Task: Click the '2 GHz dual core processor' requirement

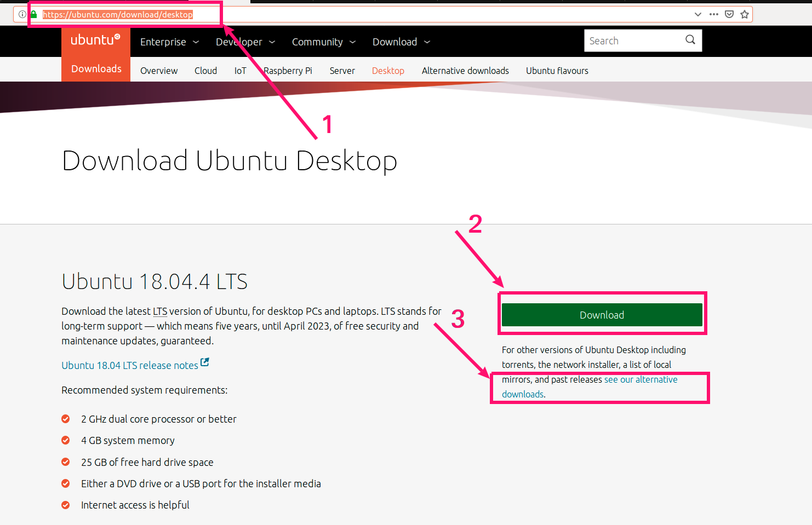Action: (x=159, y=419)
